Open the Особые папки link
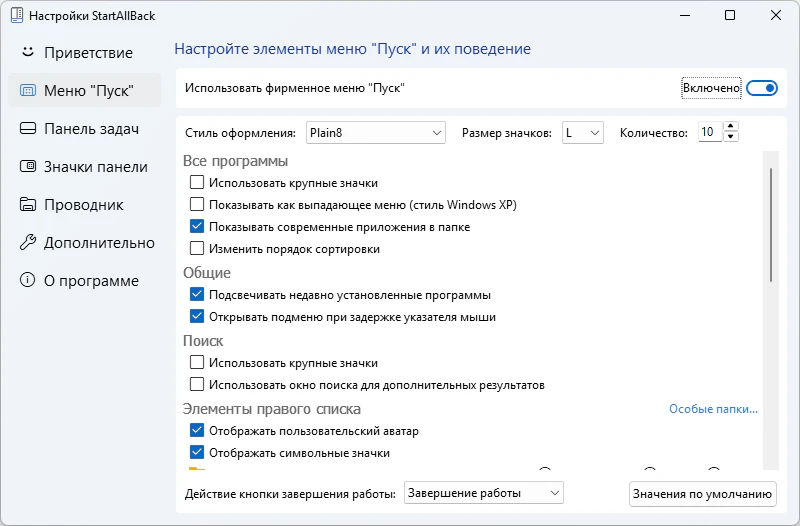The width and height of the screenshot is (800, 526). pos(713,409)
